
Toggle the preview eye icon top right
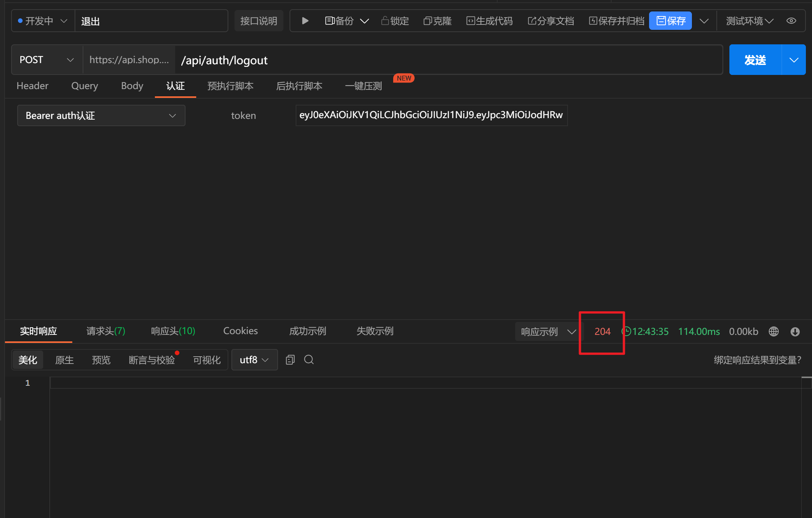click(x=791, y=21)
